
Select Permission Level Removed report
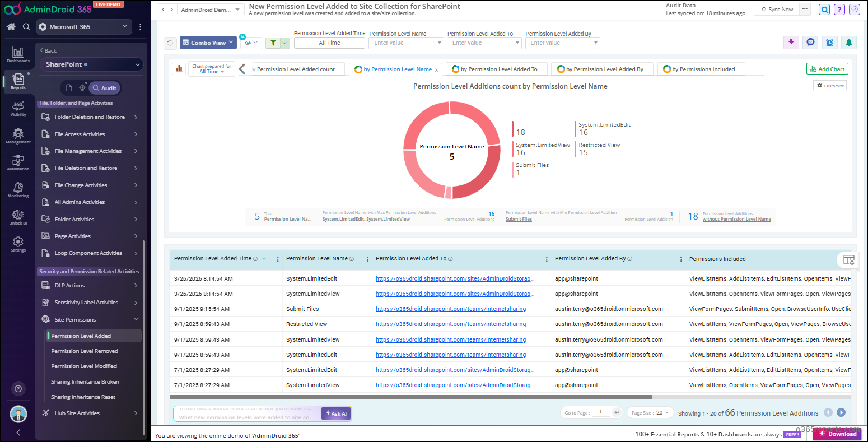(x=85, y=351)
